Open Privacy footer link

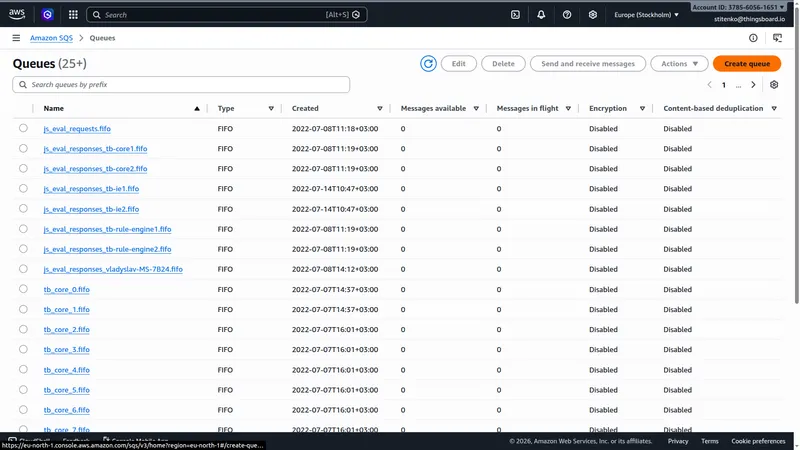click(x=678, y=441)
